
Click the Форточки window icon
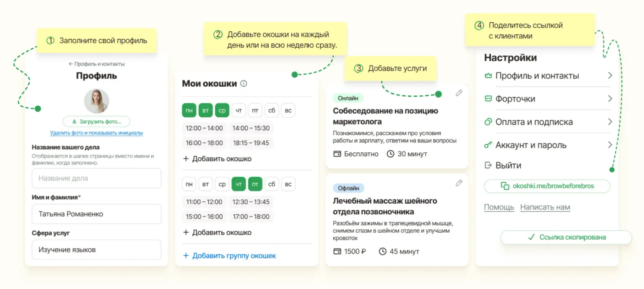(488, 99)
